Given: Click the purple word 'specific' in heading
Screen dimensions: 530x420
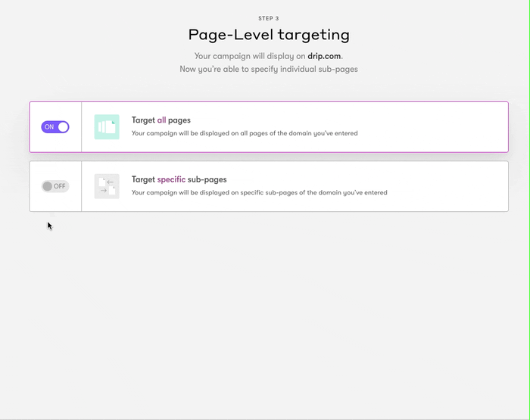Looking at the screenshot, I should pos(171,179).
